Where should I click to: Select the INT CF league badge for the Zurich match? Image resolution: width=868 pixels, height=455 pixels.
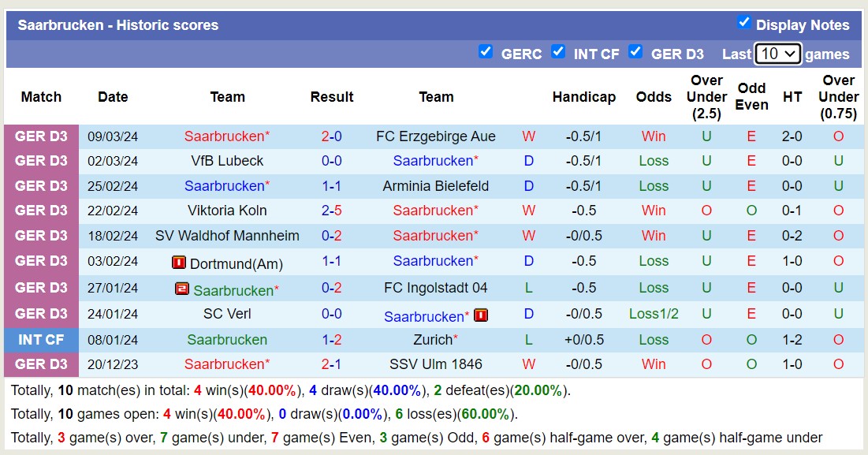(x=41, y=339)
